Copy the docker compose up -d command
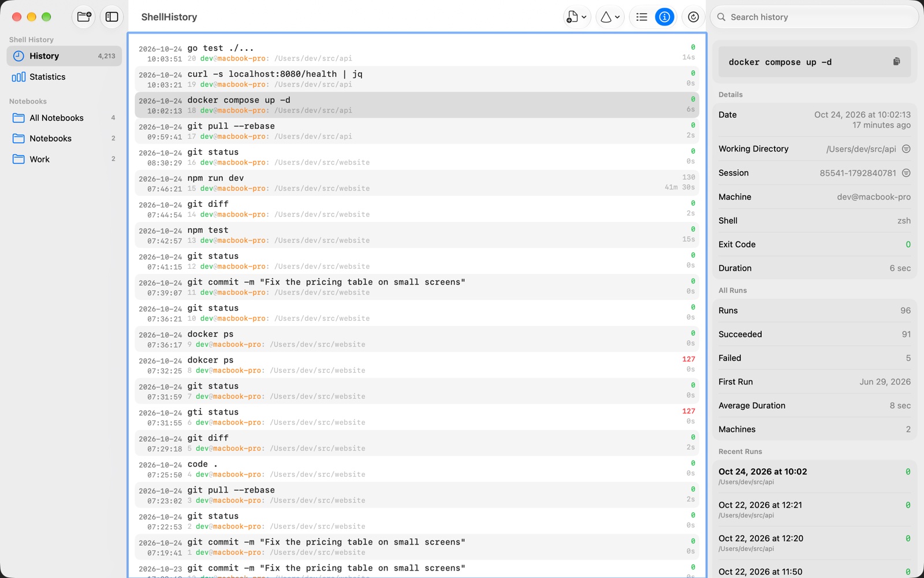The height and width of the screenshot is (578, 924). 896,61
